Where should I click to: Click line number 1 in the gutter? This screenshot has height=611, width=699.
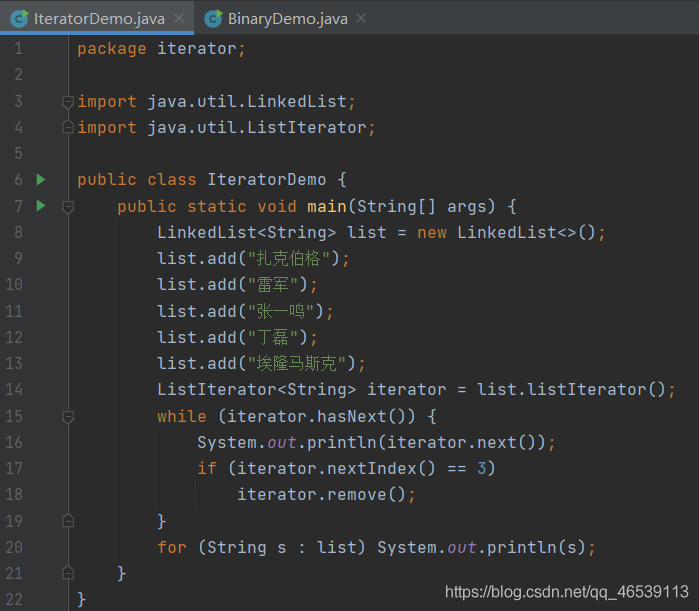(18, 48)
